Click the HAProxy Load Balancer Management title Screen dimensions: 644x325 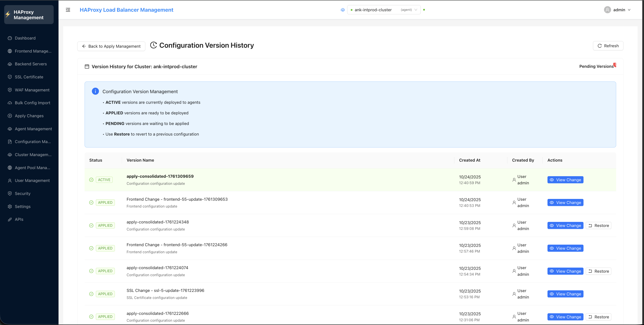127,10
